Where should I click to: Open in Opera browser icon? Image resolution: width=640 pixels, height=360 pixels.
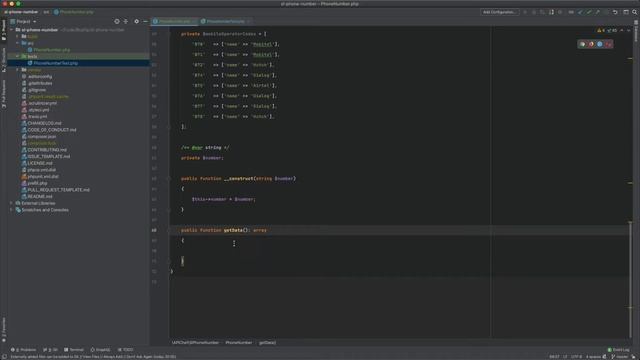pyautogui.click(x=609, y=44)
